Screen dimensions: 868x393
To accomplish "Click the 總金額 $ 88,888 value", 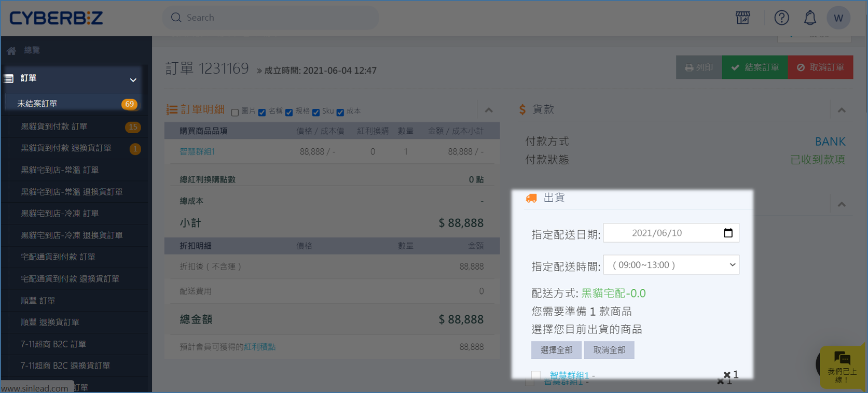I will [x=461, y=319].
